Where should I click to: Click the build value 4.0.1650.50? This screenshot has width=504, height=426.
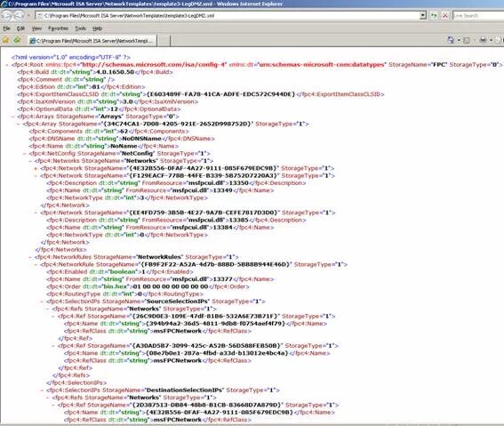point(115,72)
